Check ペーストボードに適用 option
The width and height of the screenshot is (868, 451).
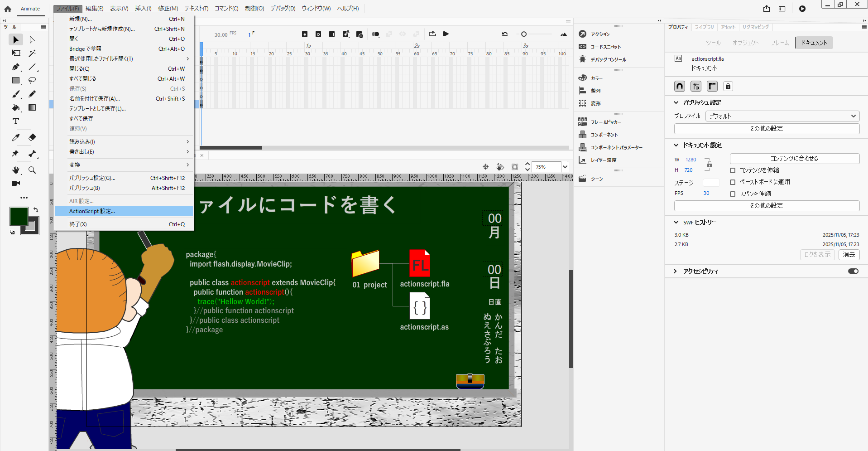(733, 182)
